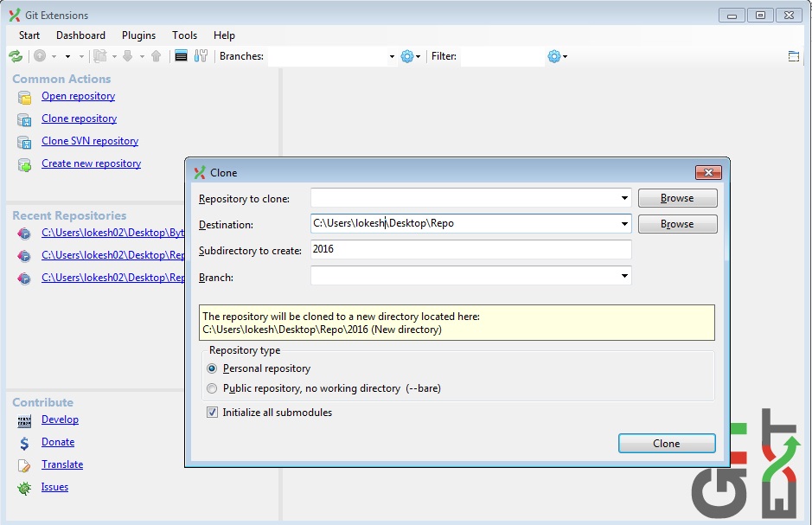Click the bug icon beside Issues
The width and height of the screenshot is (812, 525).
(x=24, y=488)
